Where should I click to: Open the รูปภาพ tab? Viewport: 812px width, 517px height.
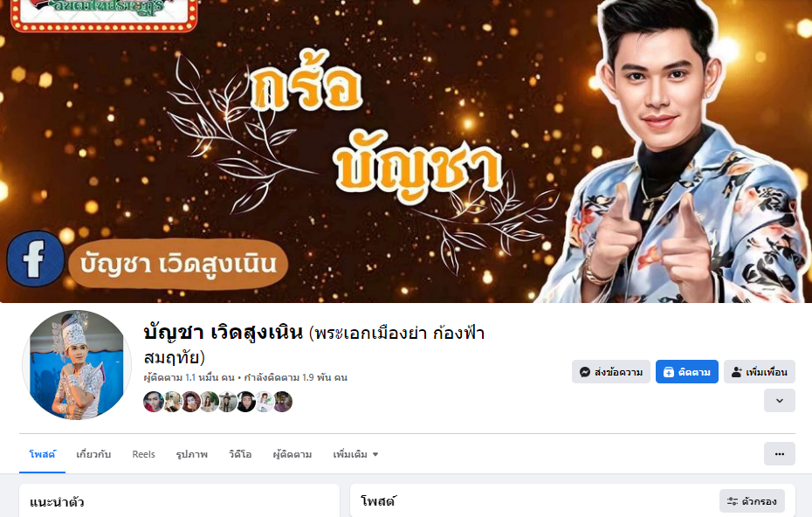coord(191,454)
